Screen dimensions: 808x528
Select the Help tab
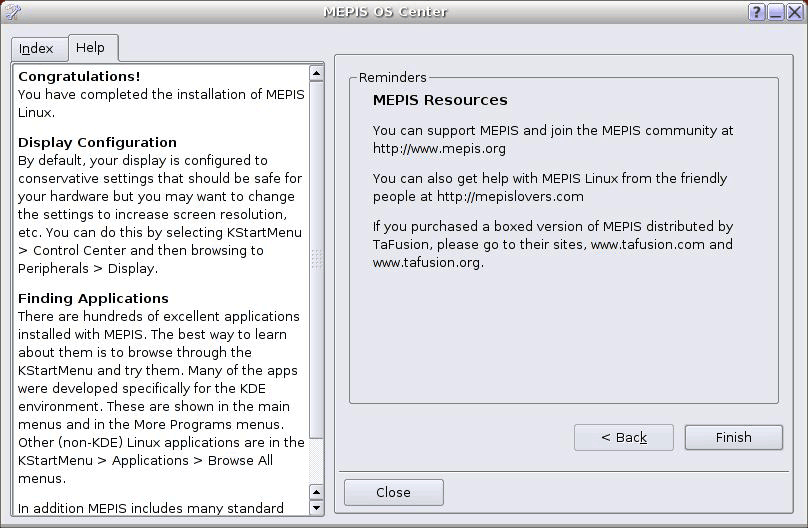(x=93, y=48)
